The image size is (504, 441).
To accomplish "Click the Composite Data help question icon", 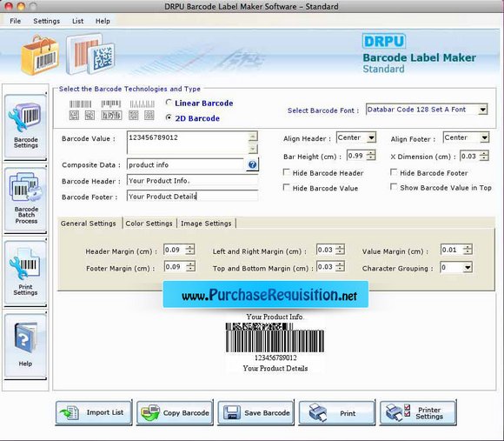I will tap(252, 164).
